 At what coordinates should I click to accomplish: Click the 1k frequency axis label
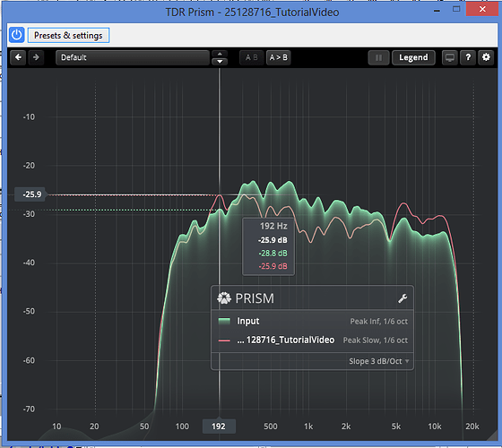[308, 426]
